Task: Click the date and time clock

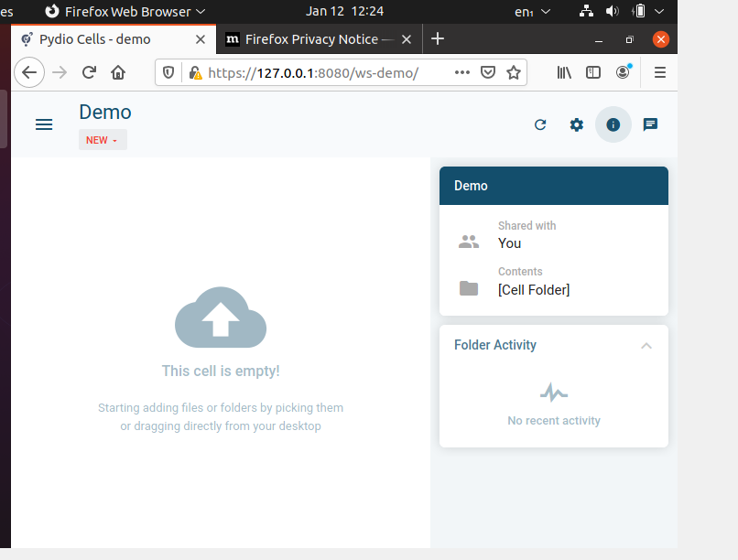Action: click(x=345, y=11)
